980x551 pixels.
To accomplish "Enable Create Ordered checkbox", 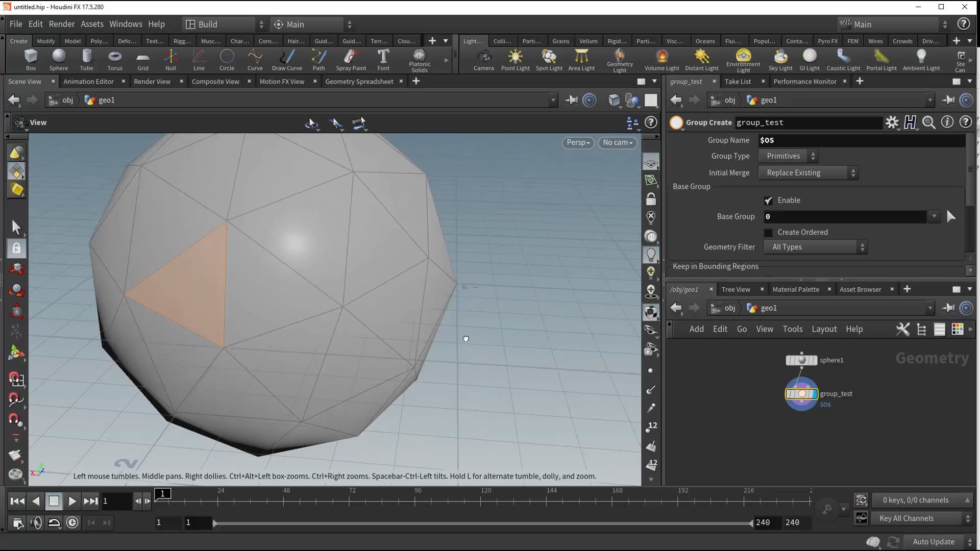I will pyautogui.click(x=768, y=233).
